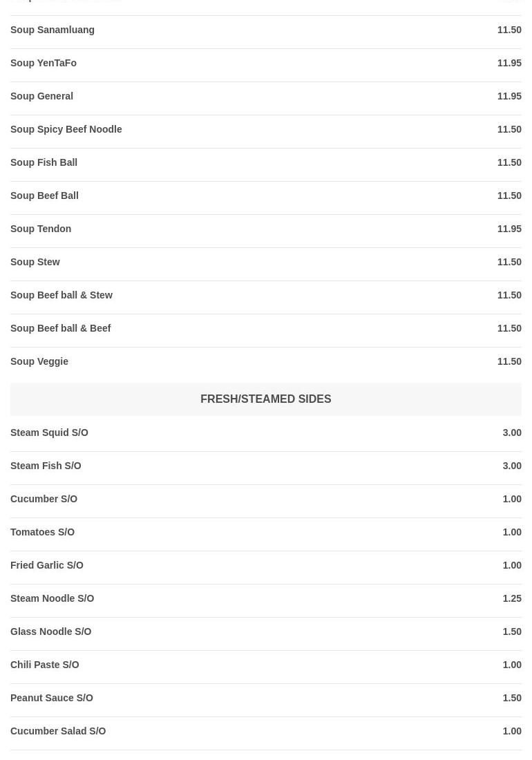The width and height of the screenshot is (532, 760).
Task: Select Soup Spicy Beef Noodle
Action: tap(66, 130)
